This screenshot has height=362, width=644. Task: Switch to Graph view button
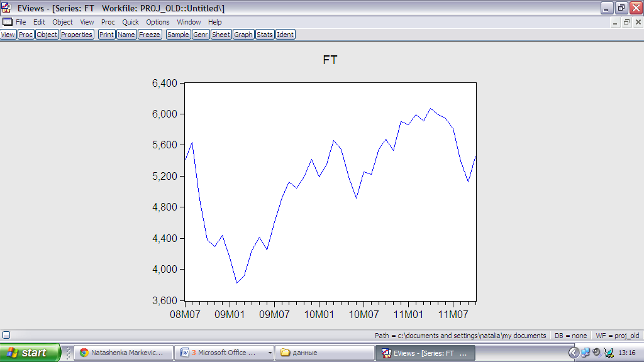[x=243, y=35]
